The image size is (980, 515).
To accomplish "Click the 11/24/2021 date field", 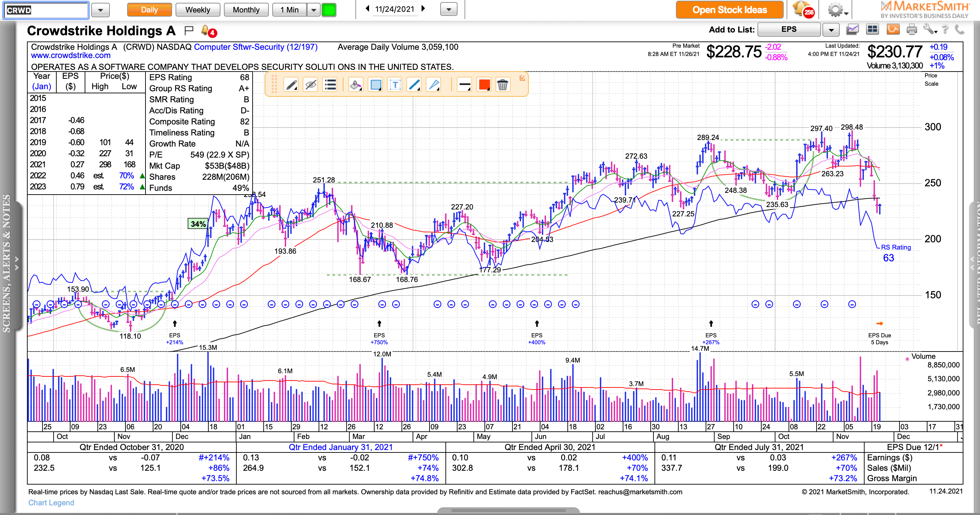I will pyautogui.click(x=395, y=9).
